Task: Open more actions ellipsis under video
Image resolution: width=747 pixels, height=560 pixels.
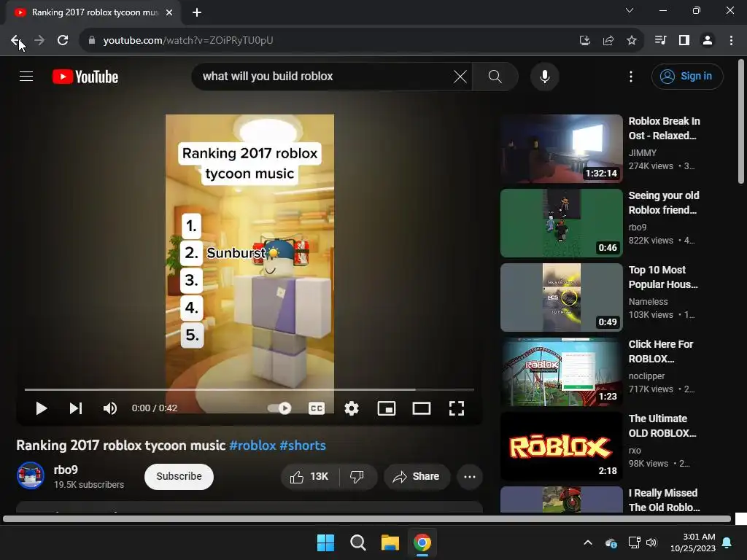Action: click(x=470, y=476)
